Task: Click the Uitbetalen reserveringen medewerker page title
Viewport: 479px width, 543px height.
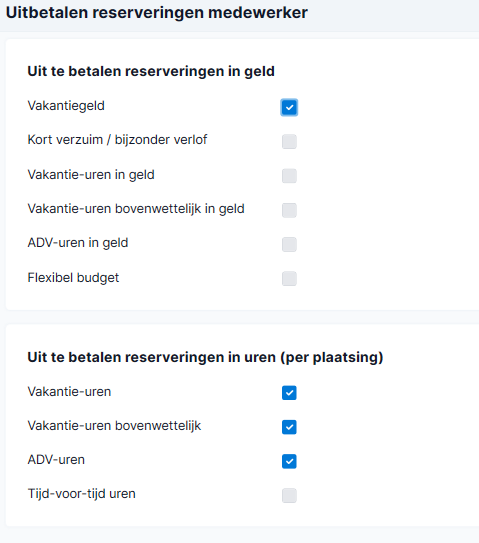Action: point(157,13)
